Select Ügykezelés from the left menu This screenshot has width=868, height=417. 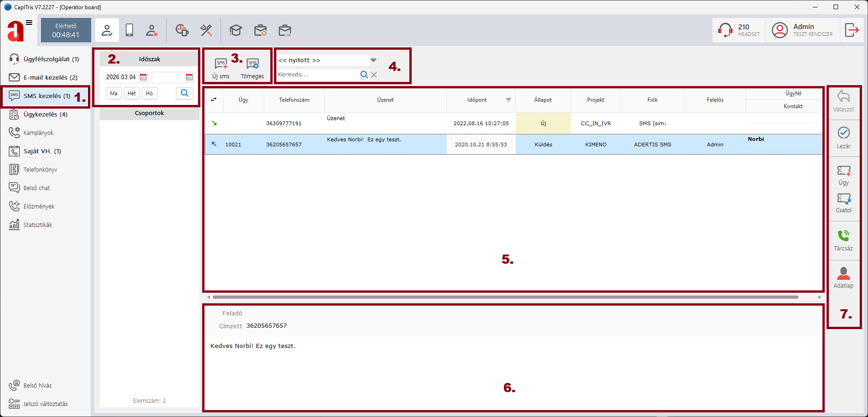pos(45,114)
